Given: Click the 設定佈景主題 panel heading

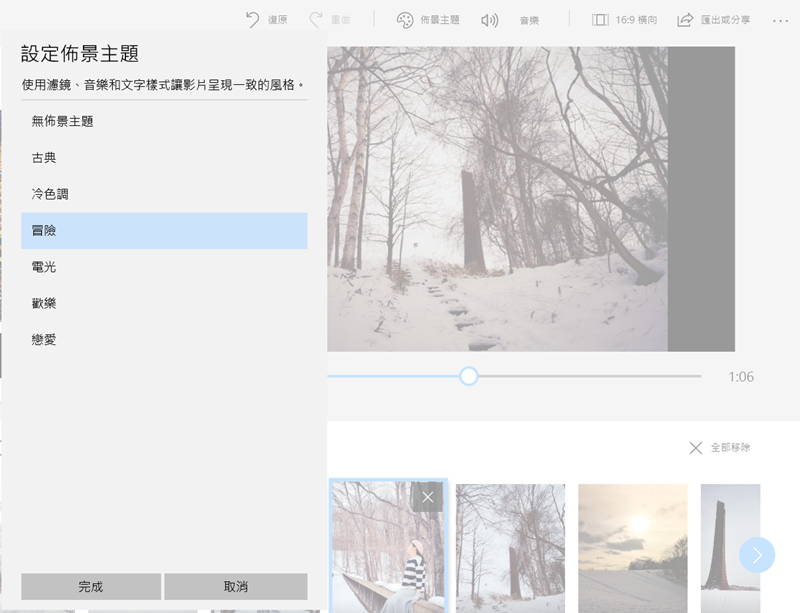Looking at the screenshot, I should click(x=80, y=54).
